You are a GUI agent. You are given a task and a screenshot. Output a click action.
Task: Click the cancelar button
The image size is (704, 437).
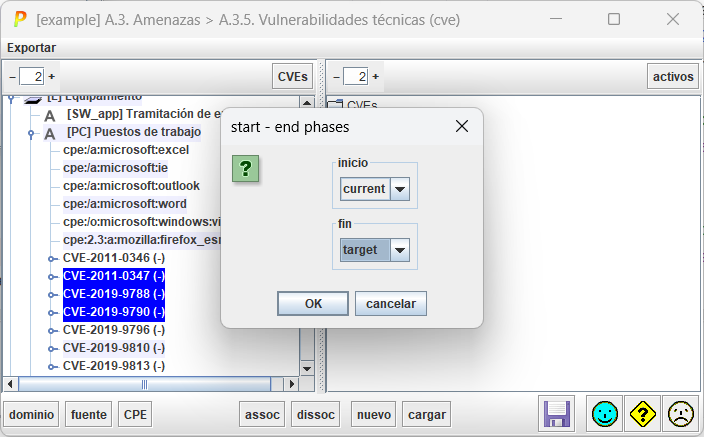391,304
